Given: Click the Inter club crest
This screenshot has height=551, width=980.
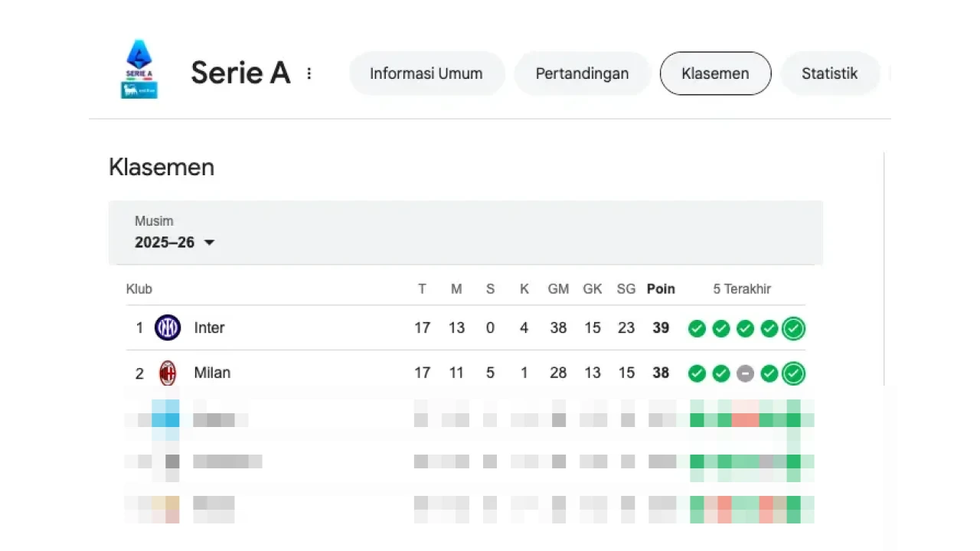Looking at the screenshot, I should point(168,328).
